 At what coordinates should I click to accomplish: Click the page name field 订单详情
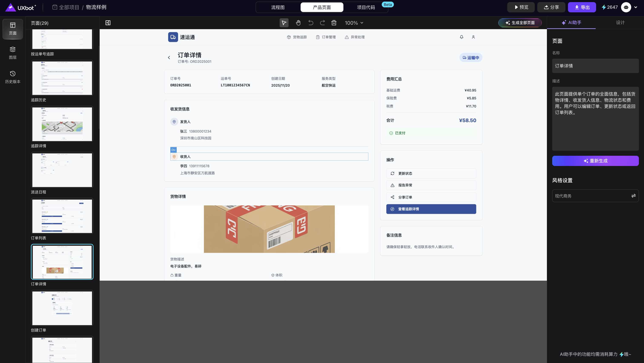pos(595,66)
